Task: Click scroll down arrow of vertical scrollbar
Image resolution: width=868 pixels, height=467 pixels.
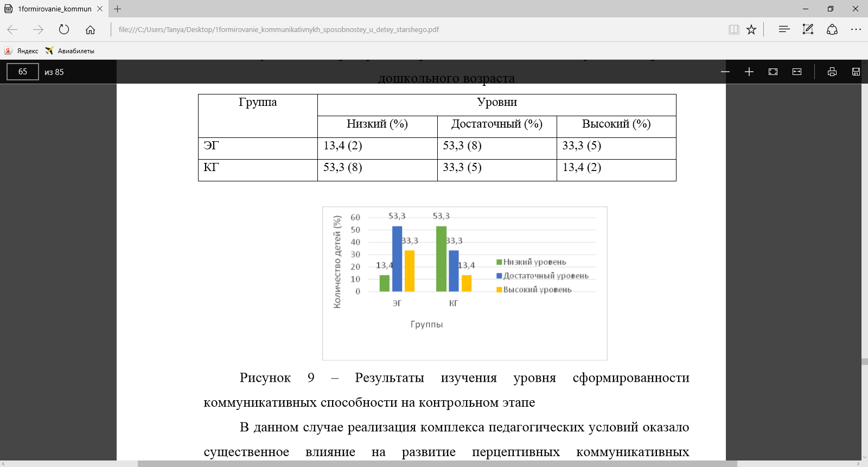Action: tap(864, 457)
